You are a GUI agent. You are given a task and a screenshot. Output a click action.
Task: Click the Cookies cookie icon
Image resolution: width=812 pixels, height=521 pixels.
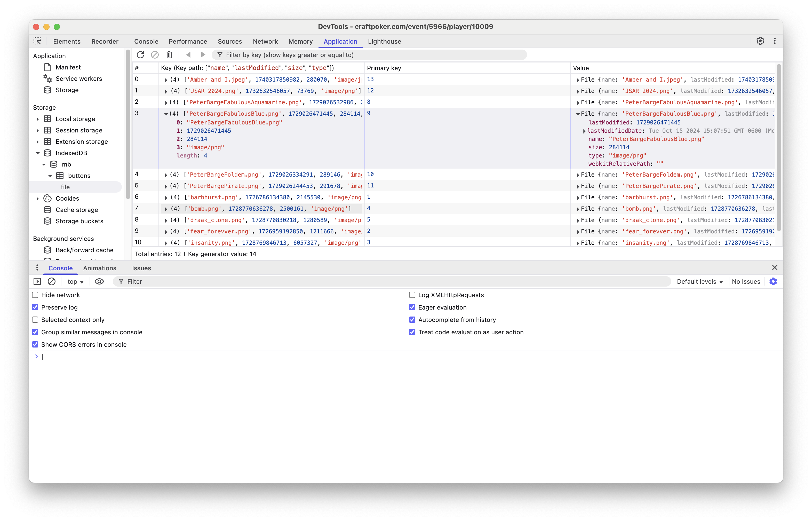48,199
